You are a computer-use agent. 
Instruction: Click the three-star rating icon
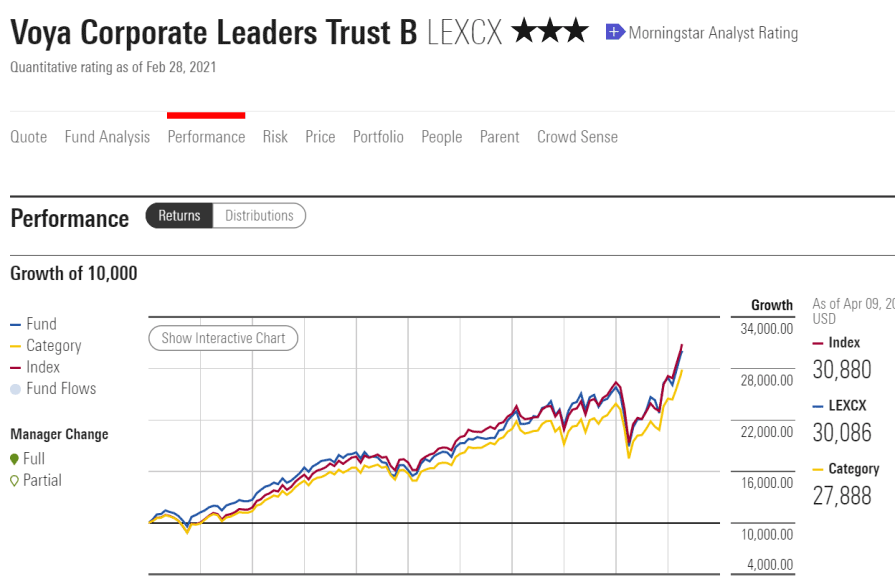[549, 31]
